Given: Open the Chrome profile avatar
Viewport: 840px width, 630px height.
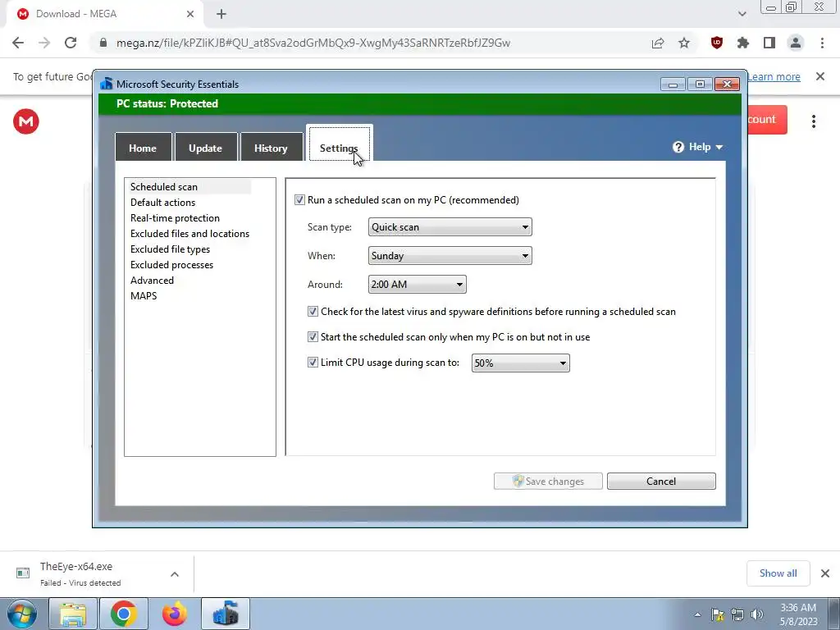Looking at the screenshot, I should [796, 43].
